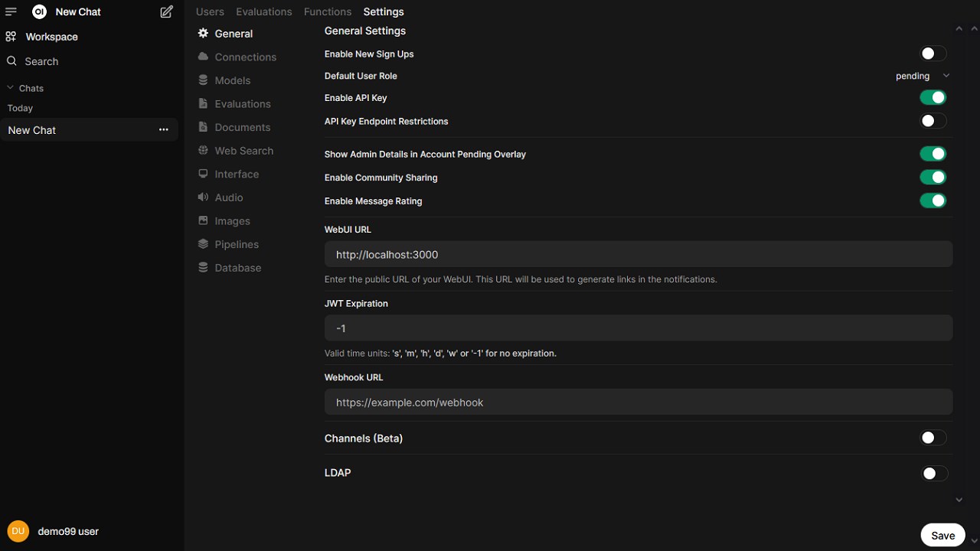The height and width of the screenshot is (551, 980).
Task: Collapse the Chats section chevron
Action: 11,88
